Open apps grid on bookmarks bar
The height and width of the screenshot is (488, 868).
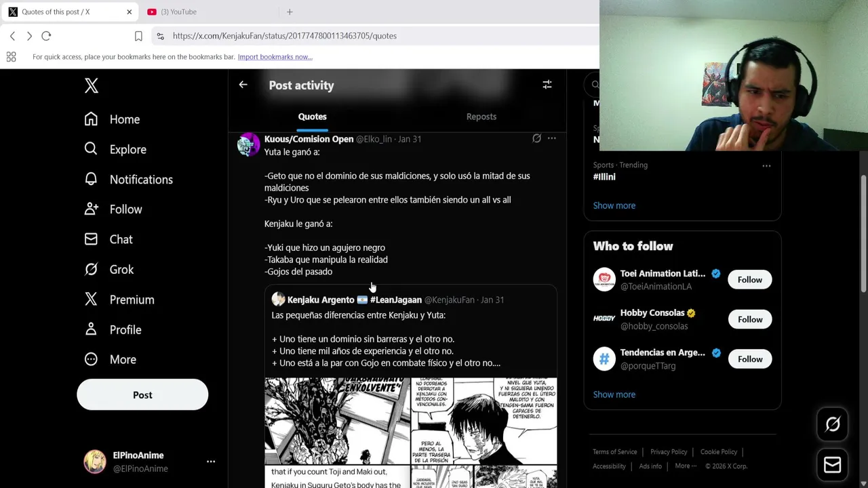12,57
